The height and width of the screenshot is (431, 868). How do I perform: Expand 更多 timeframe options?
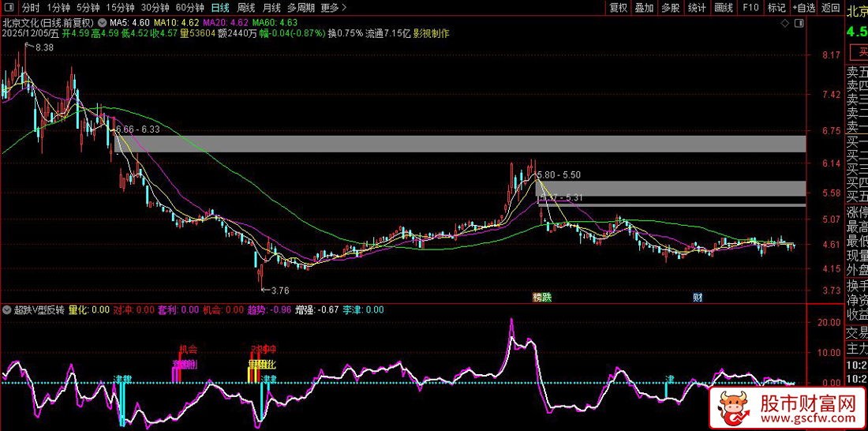334,8
